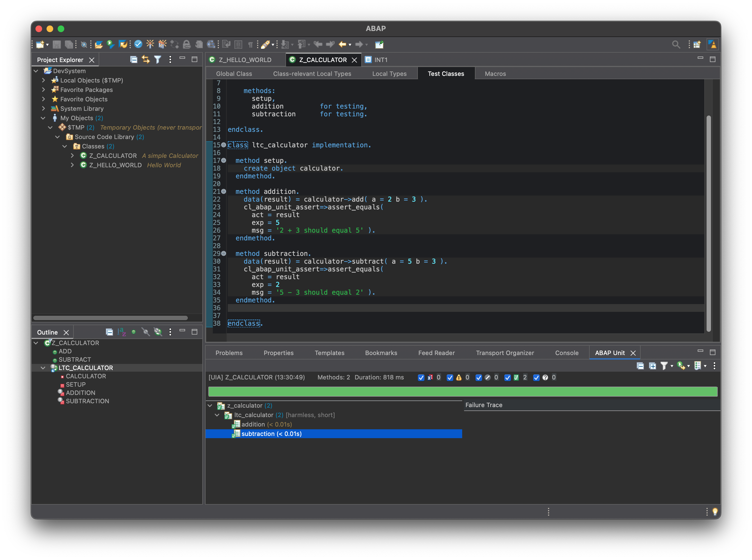This screenshot has height=560, width=752.
Task: Click the Project Explorer filter funnel icon
Action: (158, 60)
